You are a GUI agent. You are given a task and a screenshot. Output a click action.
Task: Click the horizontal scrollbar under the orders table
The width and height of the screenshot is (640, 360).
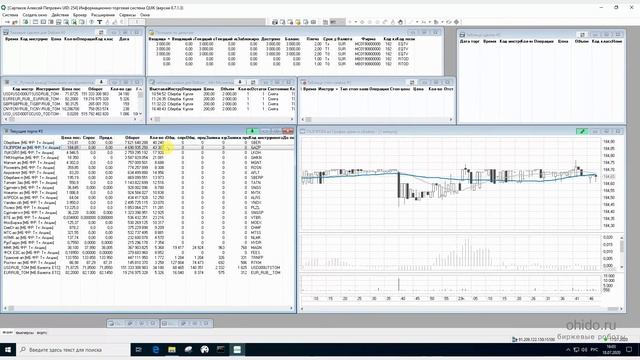click(x=222, y=119)
